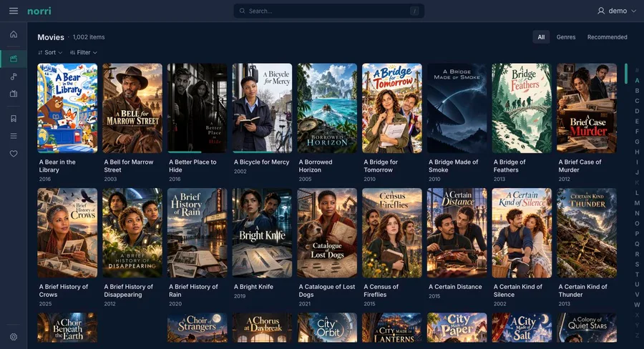This screenshot has width=644, height=349.
Task: Jump to letter T in alphabet index
Action: point(637,275)
